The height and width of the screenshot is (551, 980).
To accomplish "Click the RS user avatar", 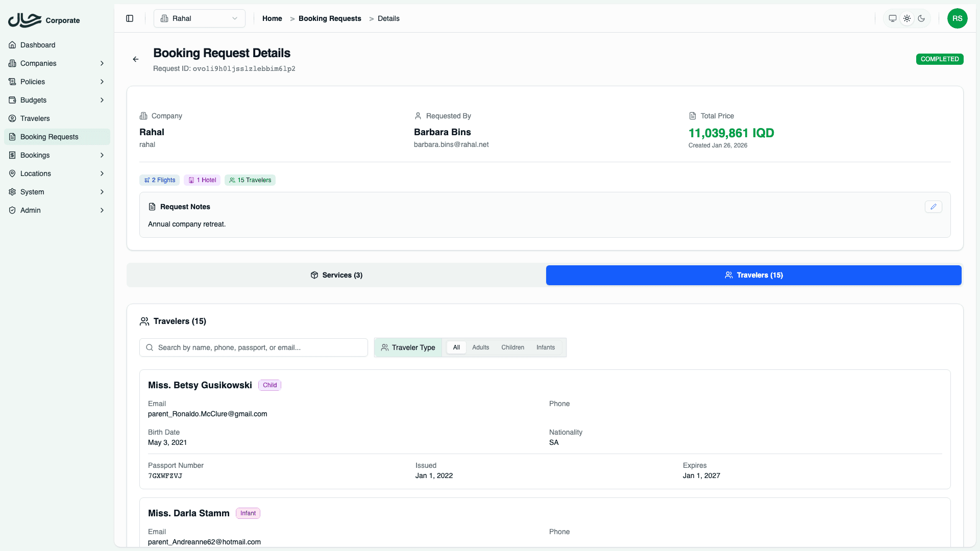I will pyautogui.click(x=957, y=18).
